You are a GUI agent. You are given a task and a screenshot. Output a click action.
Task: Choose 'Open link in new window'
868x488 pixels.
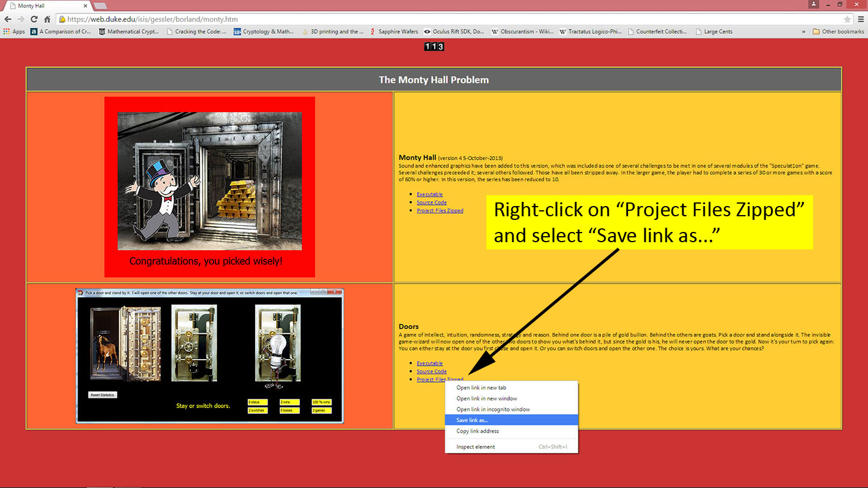(x=511, y=398)
